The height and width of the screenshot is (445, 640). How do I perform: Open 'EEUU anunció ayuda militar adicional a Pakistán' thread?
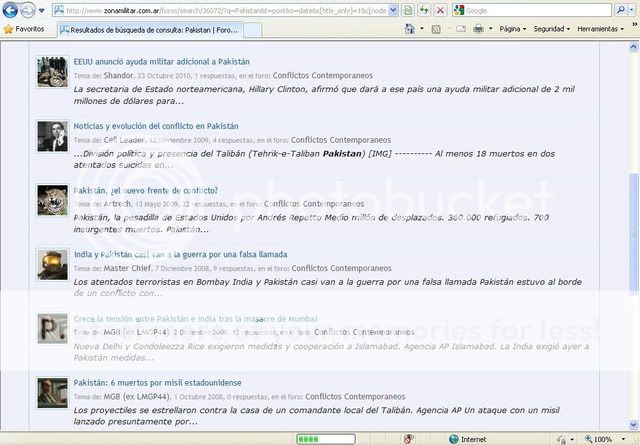point(161,61)
